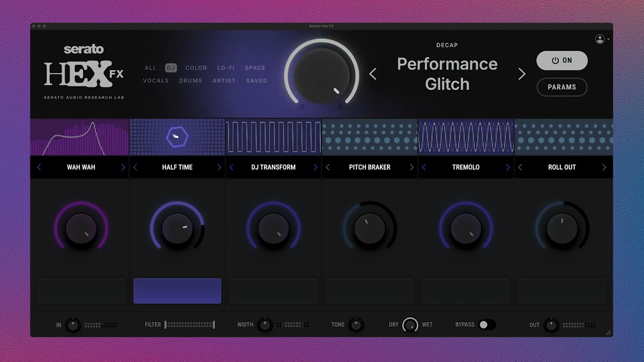Go to previous preset with left chevron
Image resolution: width=644 pixels, height=362 pixels.
[373, 74]
